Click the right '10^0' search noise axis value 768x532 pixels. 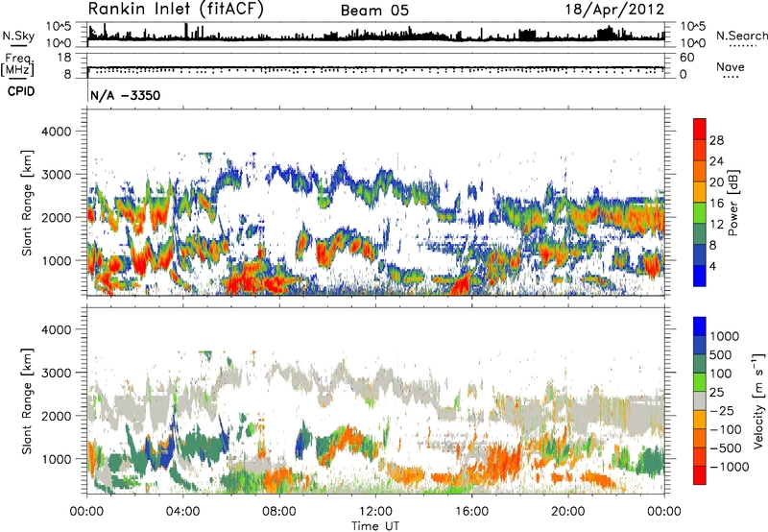coord(692,43)
